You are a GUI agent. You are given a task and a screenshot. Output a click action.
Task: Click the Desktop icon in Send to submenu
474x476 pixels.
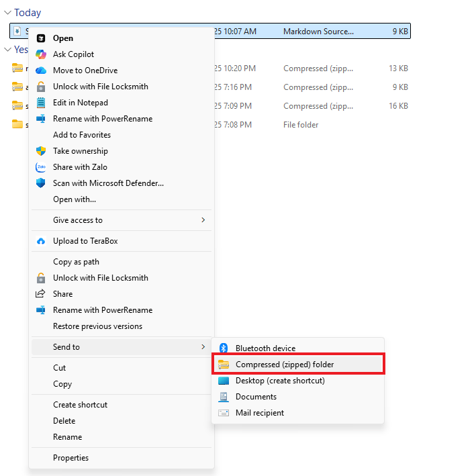[224, 381]
